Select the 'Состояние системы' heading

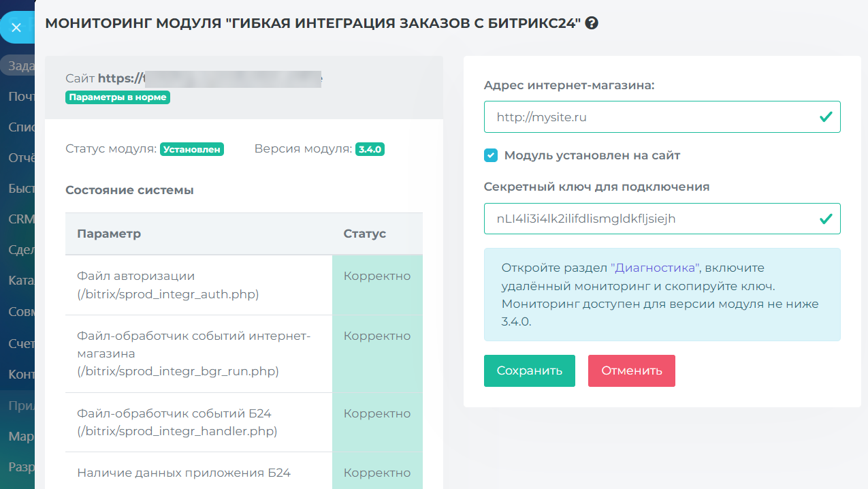tap(129, 190)
